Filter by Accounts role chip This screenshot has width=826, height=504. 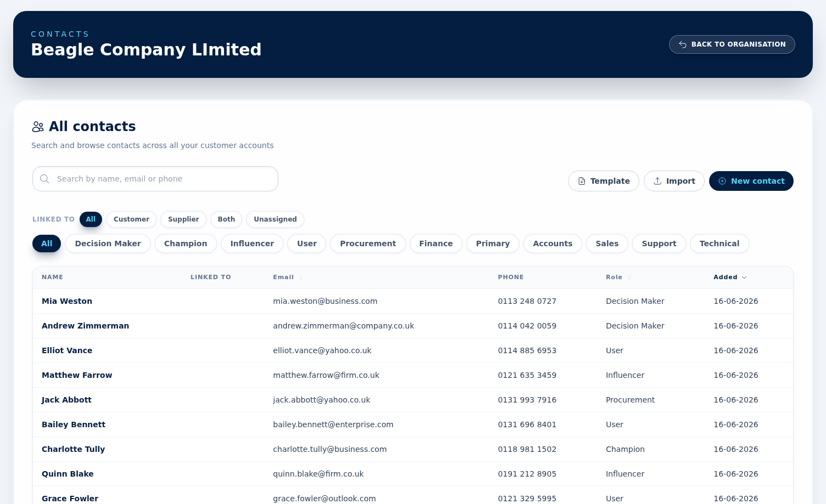pos(553,243)
